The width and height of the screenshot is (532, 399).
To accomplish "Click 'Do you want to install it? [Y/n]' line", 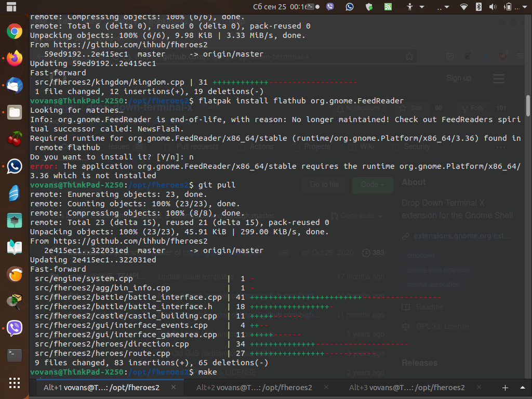I will [112, 157].
